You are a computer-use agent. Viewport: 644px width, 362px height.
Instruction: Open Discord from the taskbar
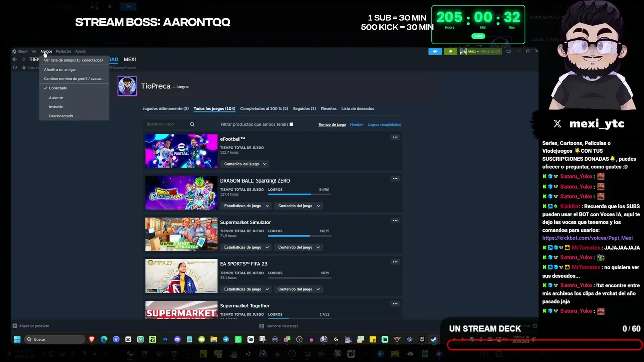click(x=177, y=339)
